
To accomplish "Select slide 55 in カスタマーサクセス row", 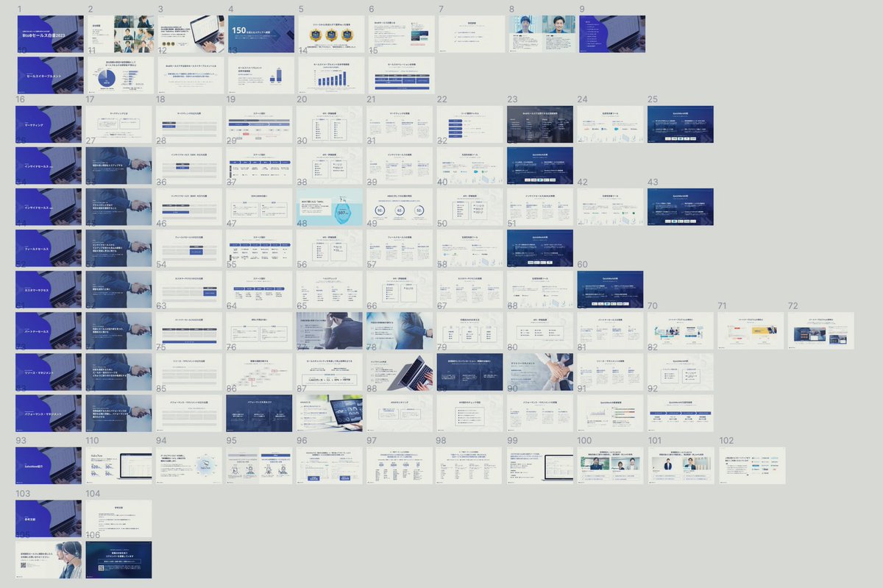I will point(260,289).
